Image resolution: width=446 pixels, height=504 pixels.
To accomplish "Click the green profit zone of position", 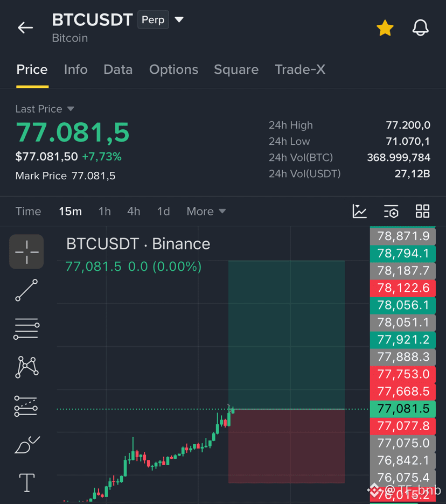I will point(287,334).
